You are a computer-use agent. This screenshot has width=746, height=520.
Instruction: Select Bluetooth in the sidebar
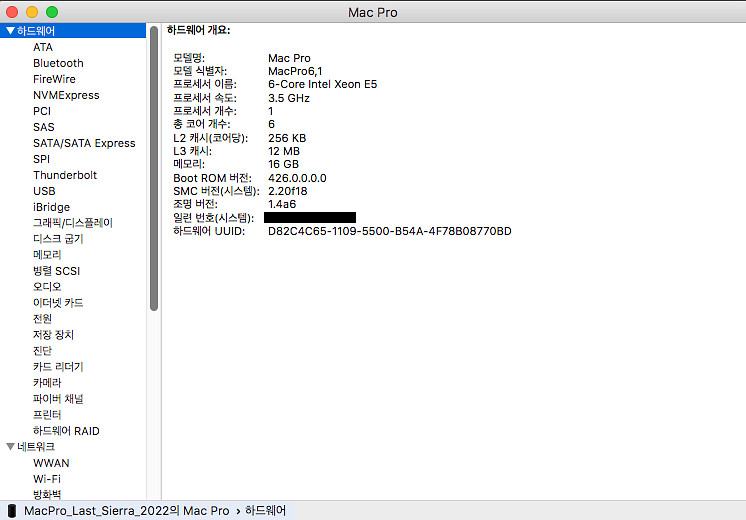click(58, 63)
